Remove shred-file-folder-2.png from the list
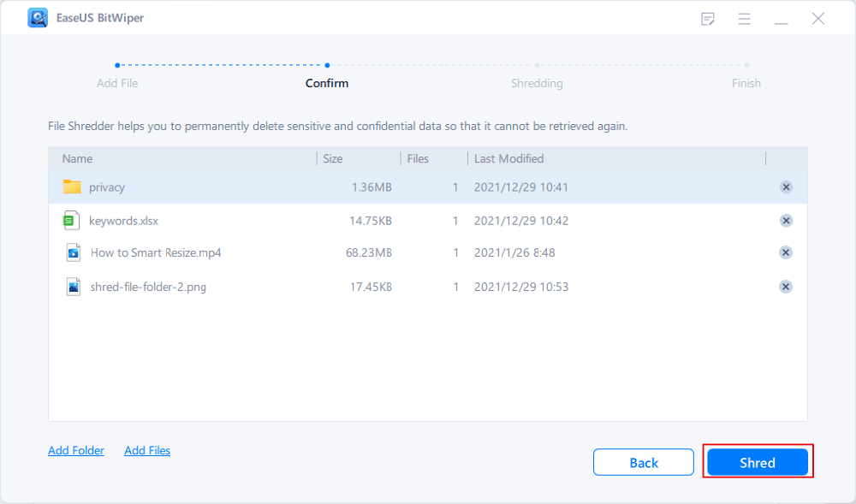856x504 pixels. tap(786, 287)
